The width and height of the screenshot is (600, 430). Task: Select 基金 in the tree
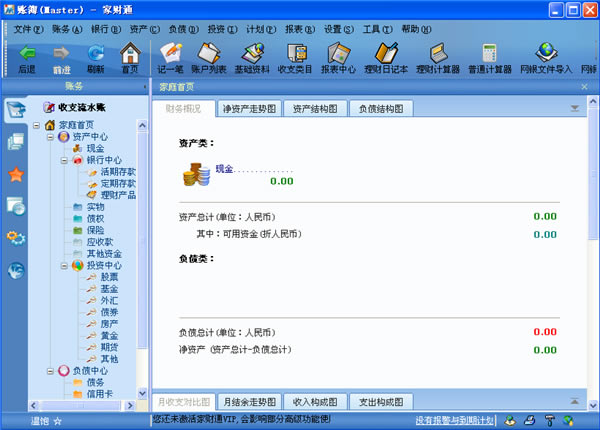click(109, 289)
